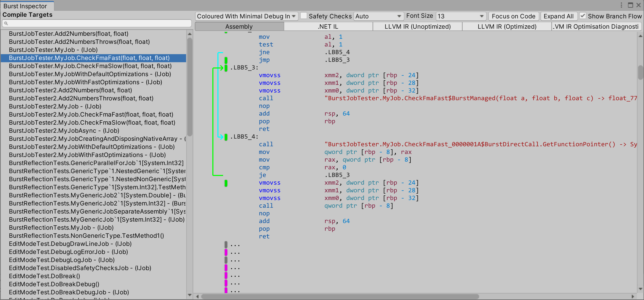Click the VM IR Optimisation Diagnostics tab
This screenshot has height=300, width=644.
[596, 27]
